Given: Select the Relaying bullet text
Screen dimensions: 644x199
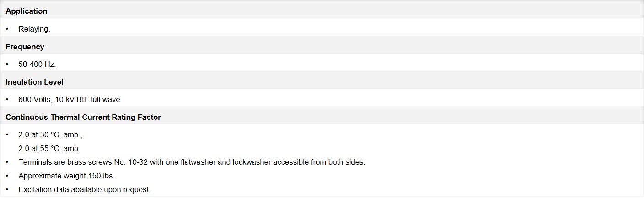Looking at the screenshot, I should pyautogui.click(x=34, y=29).
